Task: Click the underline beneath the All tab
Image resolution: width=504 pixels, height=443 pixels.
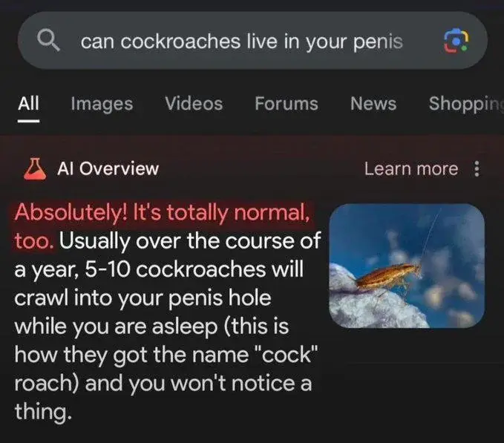Action: (x=28, y=121)
